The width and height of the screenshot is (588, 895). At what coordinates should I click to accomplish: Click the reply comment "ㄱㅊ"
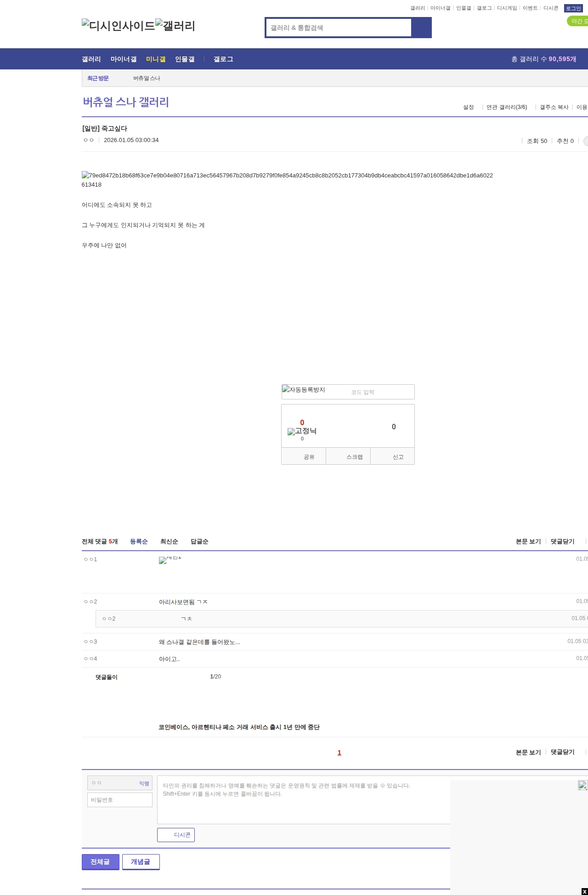pos(187,619)
